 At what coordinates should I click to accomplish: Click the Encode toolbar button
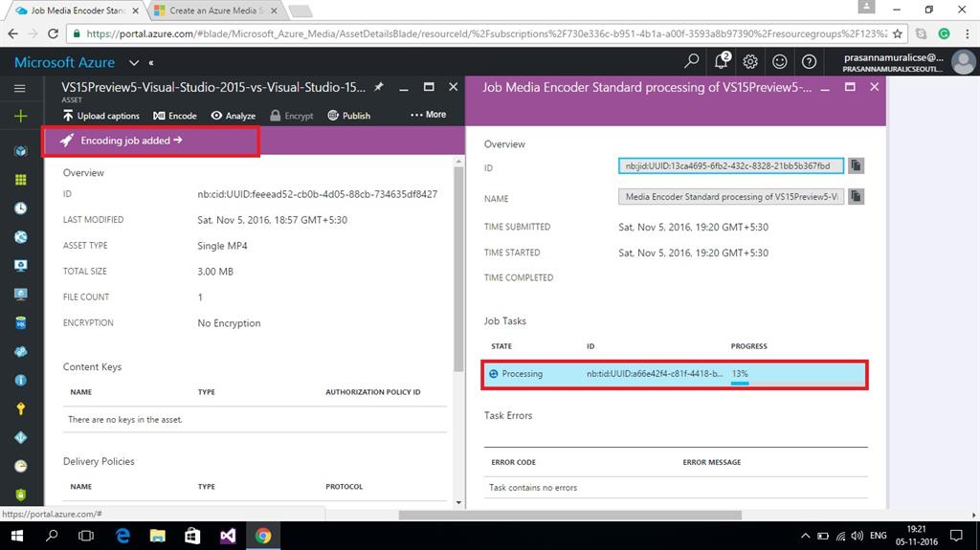pos(175,116)
